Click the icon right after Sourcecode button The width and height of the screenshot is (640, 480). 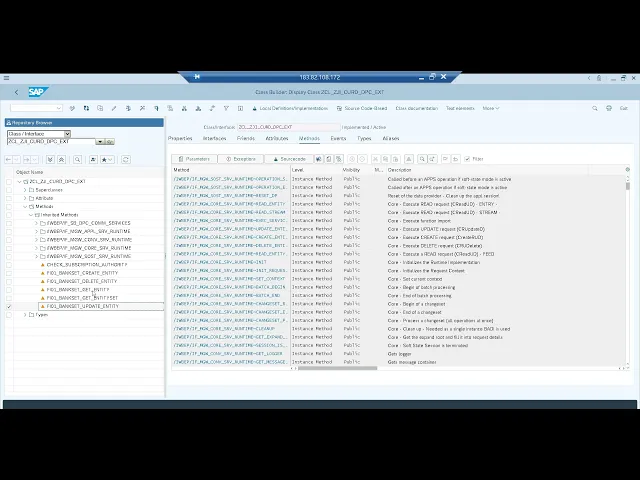pyautogui.click(x=318, y=159)
